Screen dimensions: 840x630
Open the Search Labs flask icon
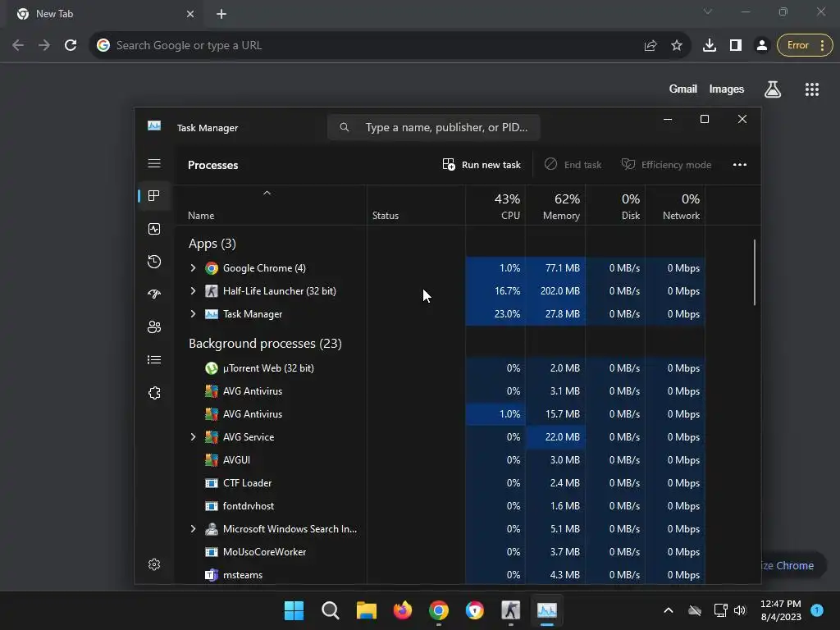[x=773, y=89]
